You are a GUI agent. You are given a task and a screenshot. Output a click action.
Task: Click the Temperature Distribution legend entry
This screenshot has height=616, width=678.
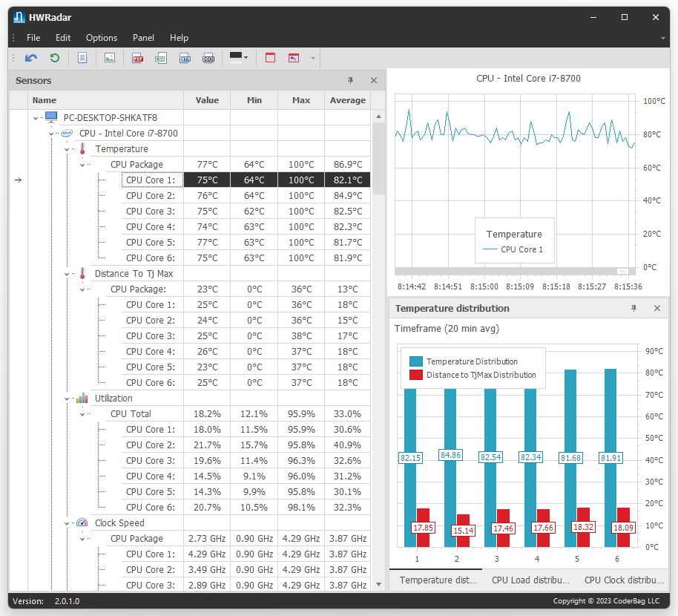pos(464,361)
